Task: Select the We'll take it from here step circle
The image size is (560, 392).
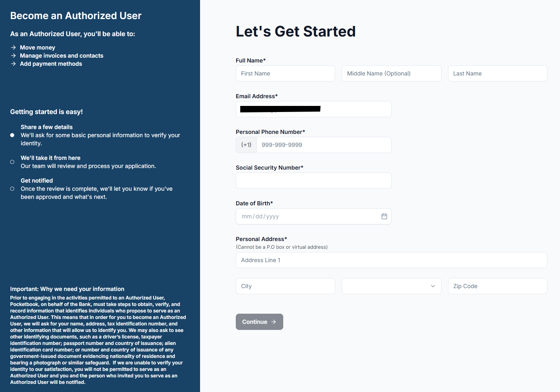Action: tap(12, 162)
